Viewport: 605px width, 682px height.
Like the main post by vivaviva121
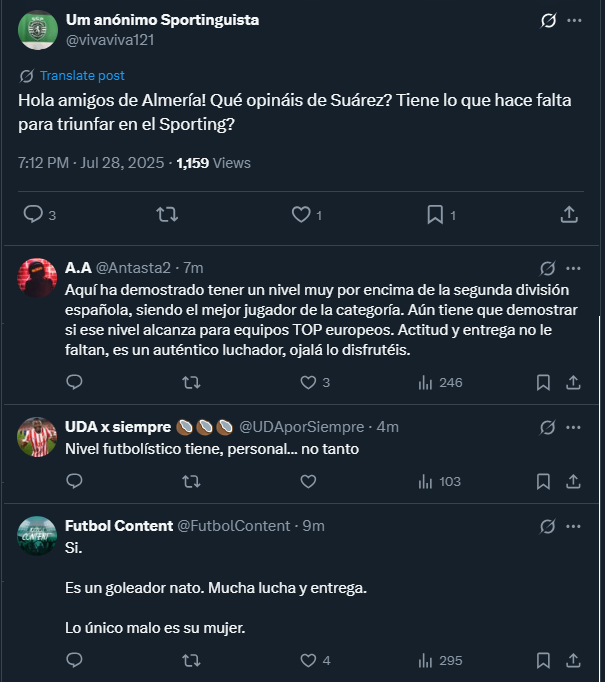tap(301, 214)
